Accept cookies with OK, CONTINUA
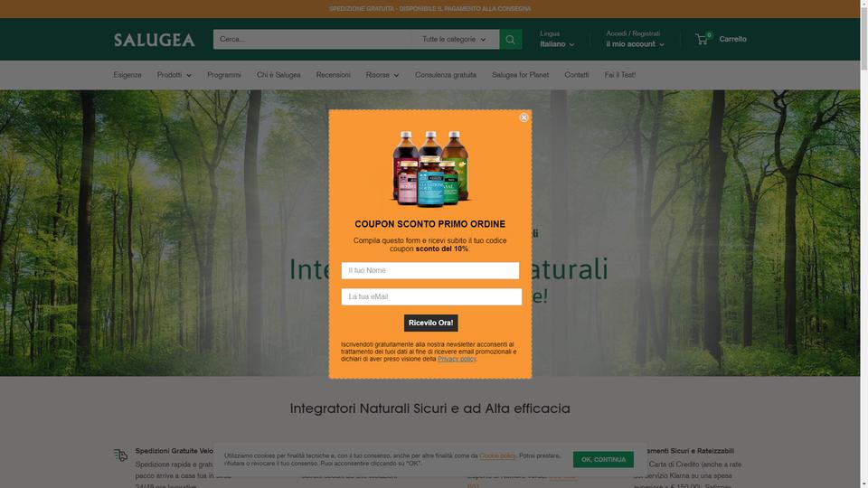The width and height of the screenshot is (868, 488). click(x=603, y=459)
